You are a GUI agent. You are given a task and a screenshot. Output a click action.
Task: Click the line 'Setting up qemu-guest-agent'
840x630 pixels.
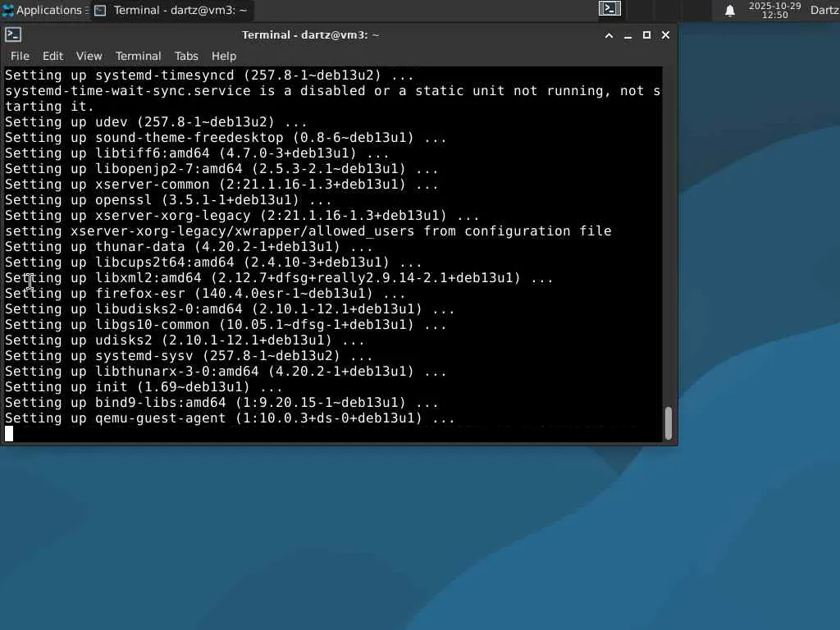[230, 418]
